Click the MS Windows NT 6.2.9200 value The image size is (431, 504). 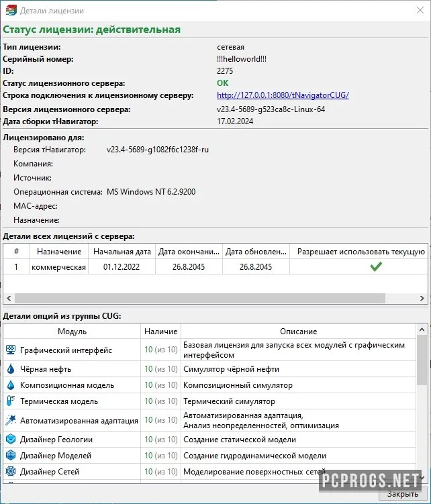(151, 191)
